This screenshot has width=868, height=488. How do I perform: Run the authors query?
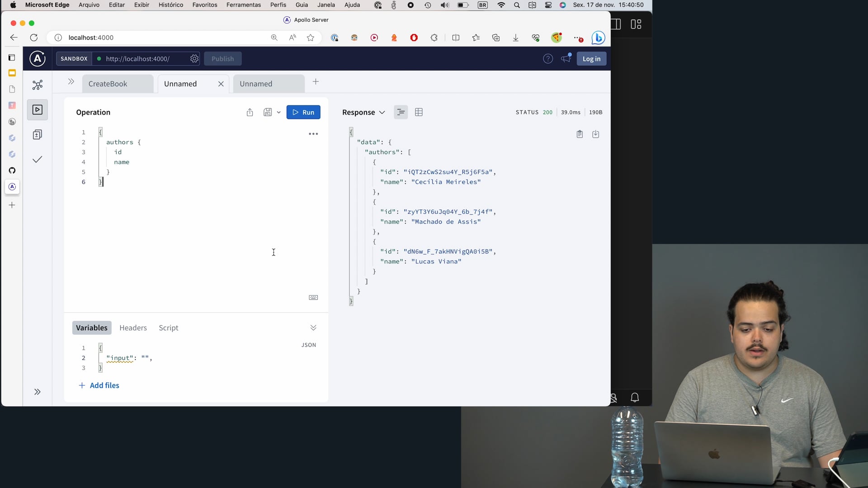303,113
